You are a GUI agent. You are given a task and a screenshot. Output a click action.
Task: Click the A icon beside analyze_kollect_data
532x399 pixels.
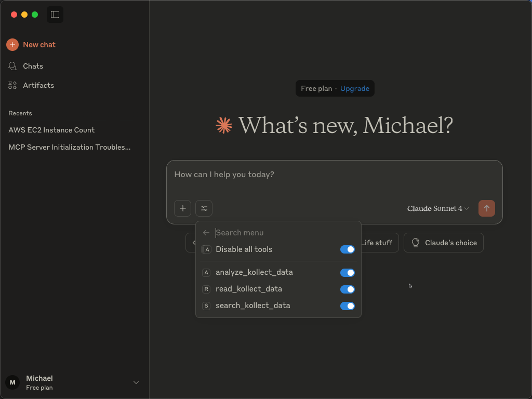click(206, 272)
